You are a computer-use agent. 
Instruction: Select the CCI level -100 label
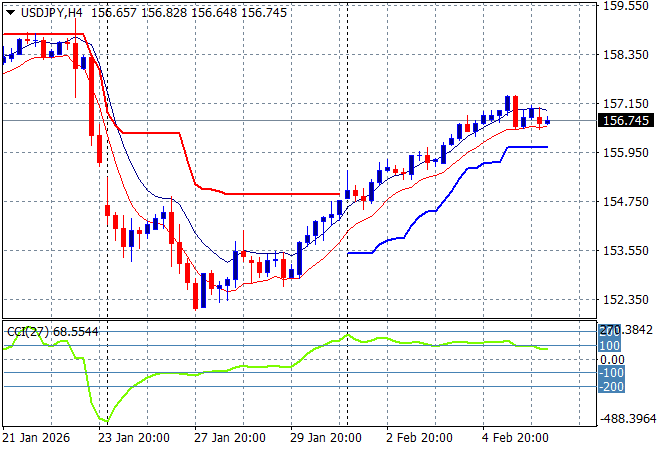click(611, 373)
